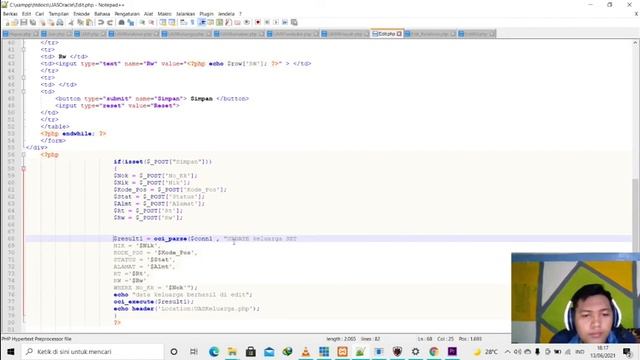Open VLC media player from the taskbar
The width and height of the screenshot is (640, 360).
(305, 351)
